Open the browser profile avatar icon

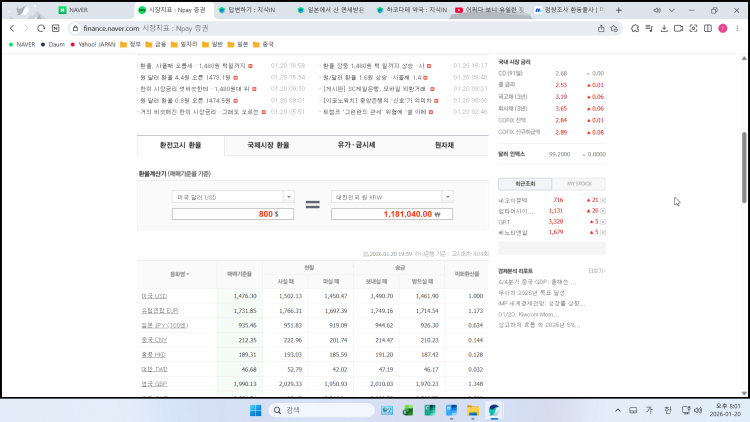(722, 29)
